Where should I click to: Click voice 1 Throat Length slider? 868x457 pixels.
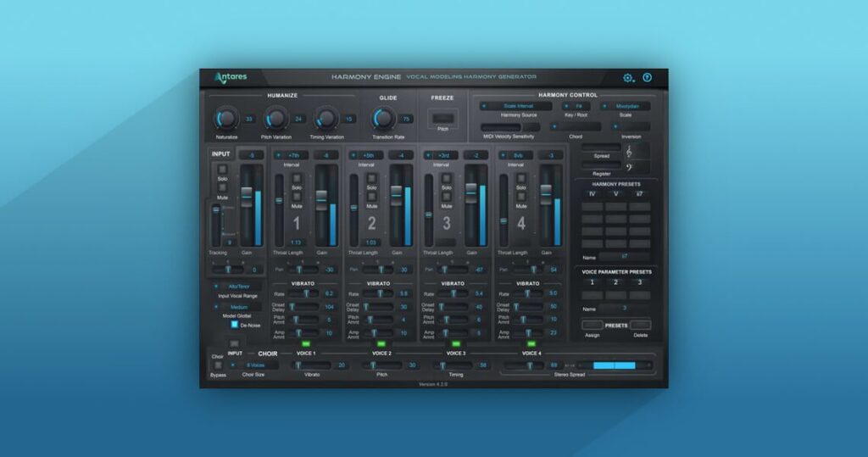[x=279, y=209]
